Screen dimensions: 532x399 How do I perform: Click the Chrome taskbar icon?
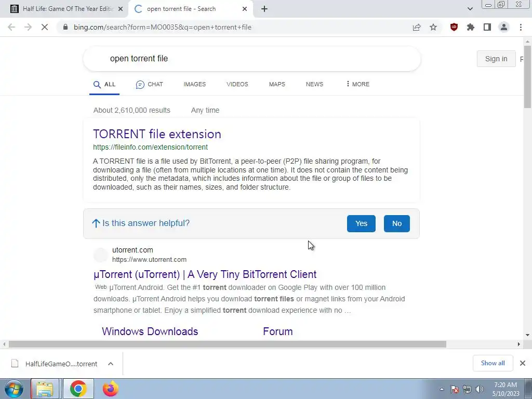point(78,389)
